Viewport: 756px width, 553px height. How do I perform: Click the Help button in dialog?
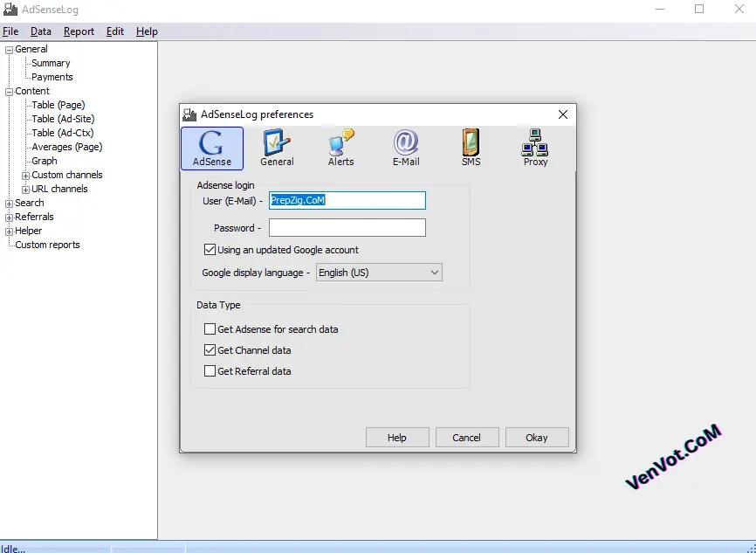tap(397, 437)
